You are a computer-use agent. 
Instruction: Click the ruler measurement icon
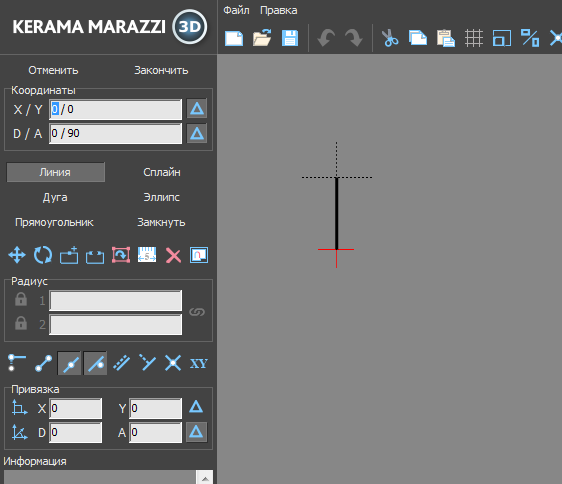coord(147,255)
